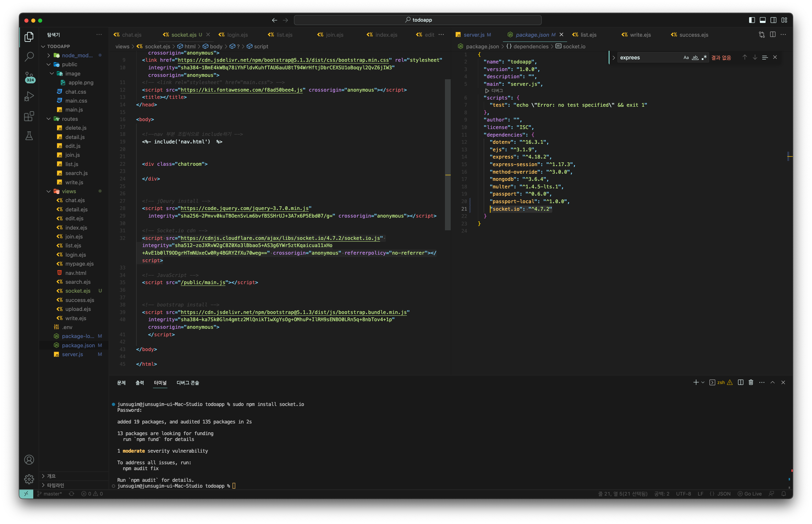This screenshot has width=812, height=524.
Task: Click the master branch status item
Action: 50,494
